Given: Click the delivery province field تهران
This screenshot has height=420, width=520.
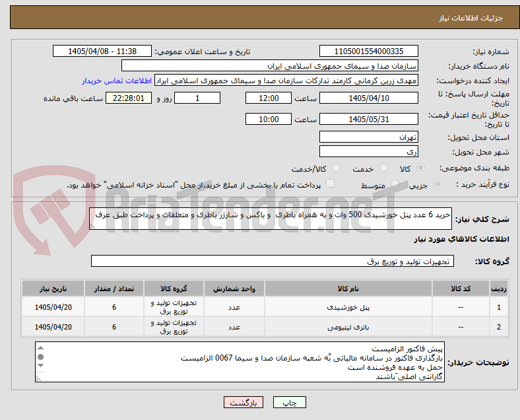Looking at the screenshot, I should coord(369,137).
